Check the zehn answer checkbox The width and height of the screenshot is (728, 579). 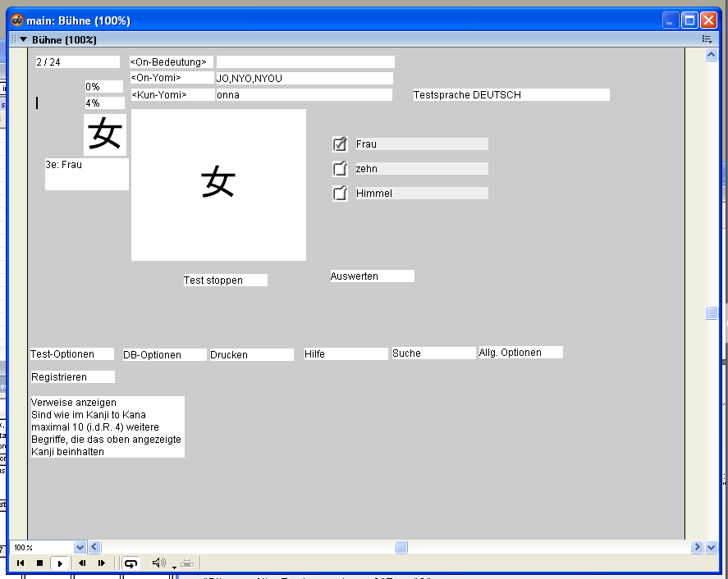coord(340,169)
